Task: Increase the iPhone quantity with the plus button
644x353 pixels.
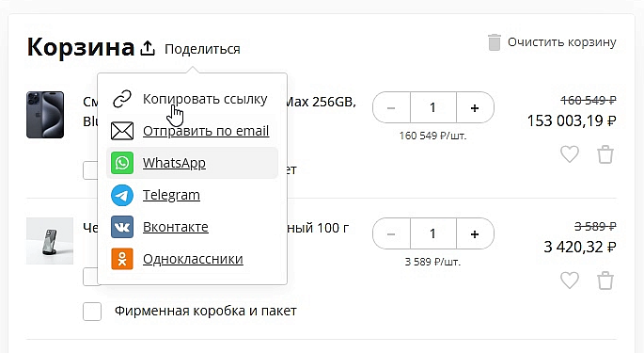Action: (x=475, y=108)
